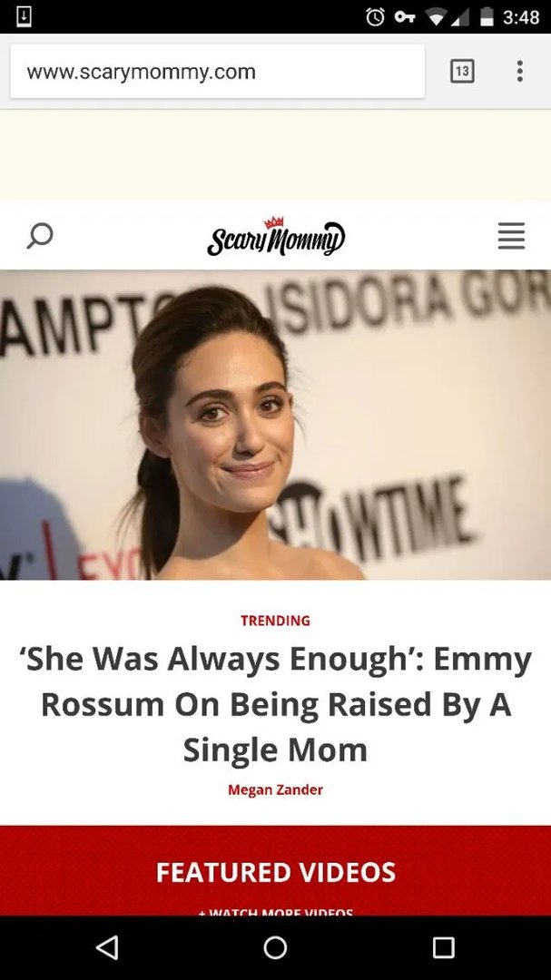The width and height of the screenshot is (551, 980).
Task: Tap the battery status icon
Action: click(x=487, y=17)
